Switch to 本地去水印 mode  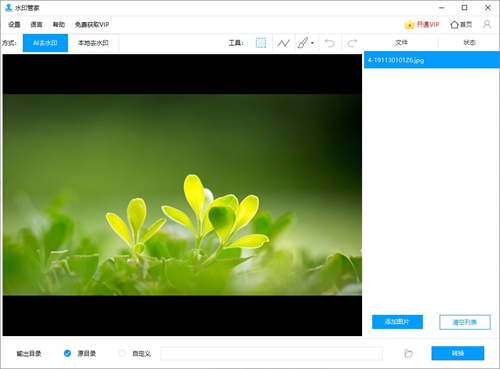[93, 43]
